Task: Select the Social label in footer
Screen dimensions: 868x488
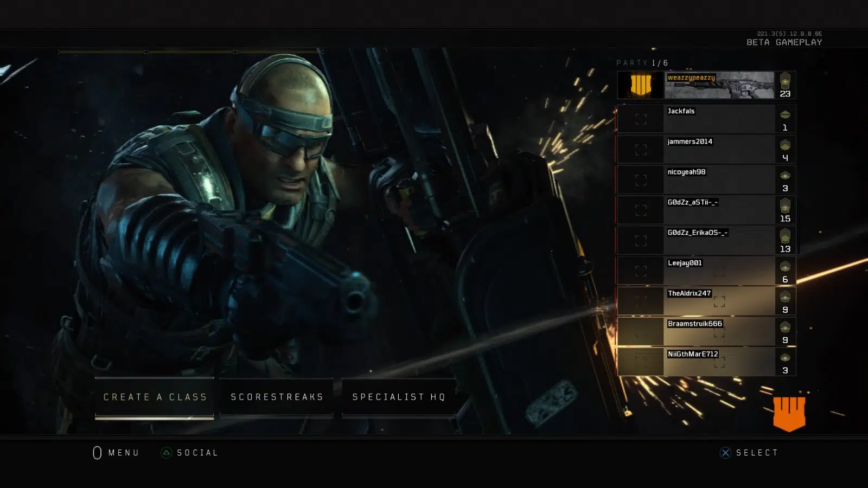Action: point(197,453)
